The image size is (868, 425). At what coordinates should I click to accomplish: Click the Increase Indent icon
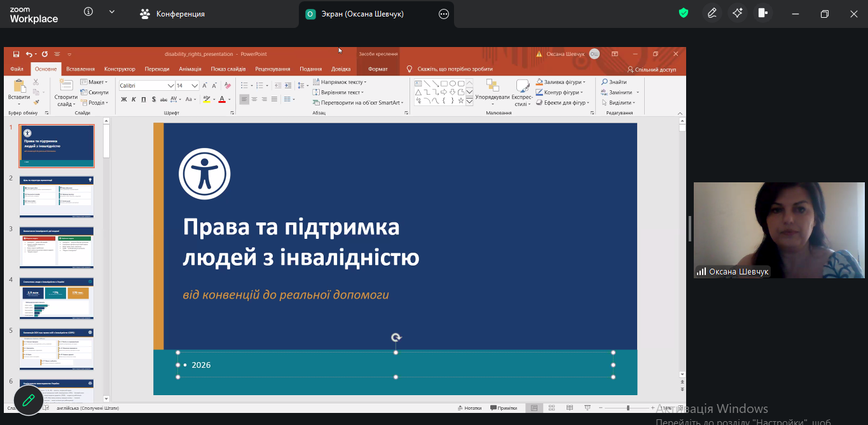pos(288,85)
